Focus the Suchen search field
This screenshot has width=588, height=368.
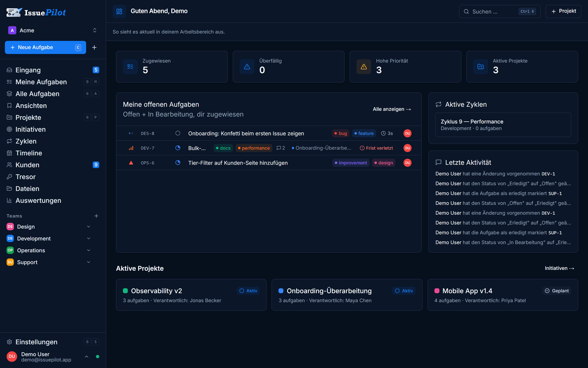[499, 11]
